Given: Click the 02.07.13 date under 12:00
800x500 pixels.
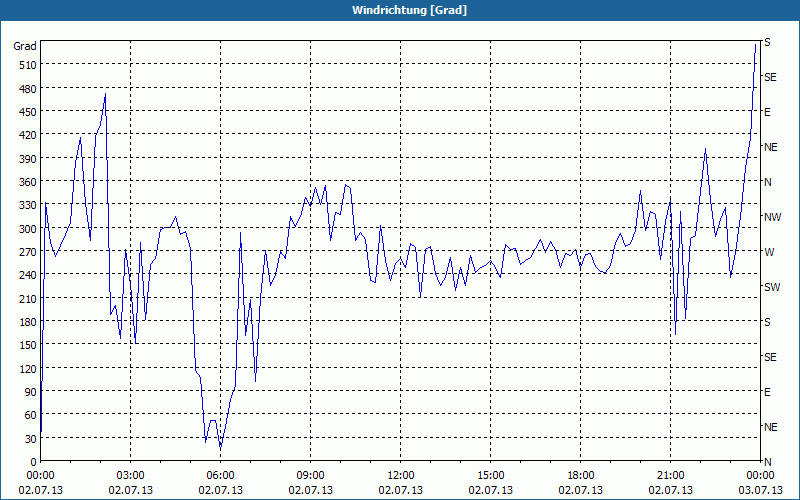Looking at the screenshot, I should click(401, 490).
